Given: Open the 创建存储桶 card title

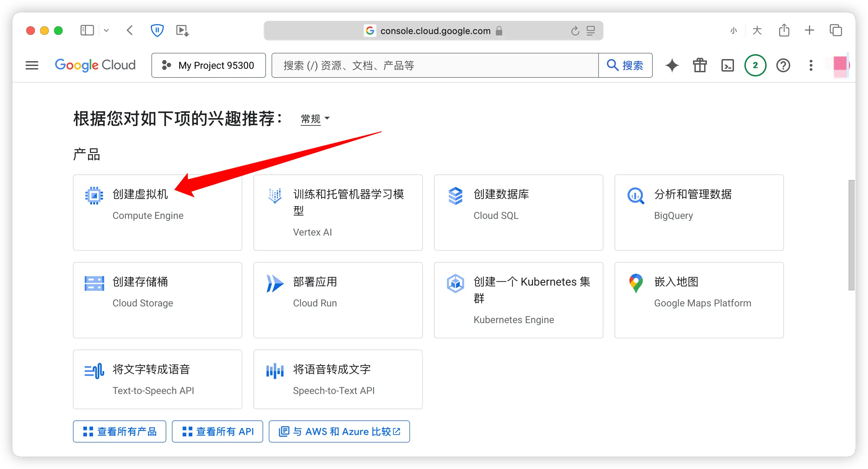Looking at the screenshot, I should (140, 282).
